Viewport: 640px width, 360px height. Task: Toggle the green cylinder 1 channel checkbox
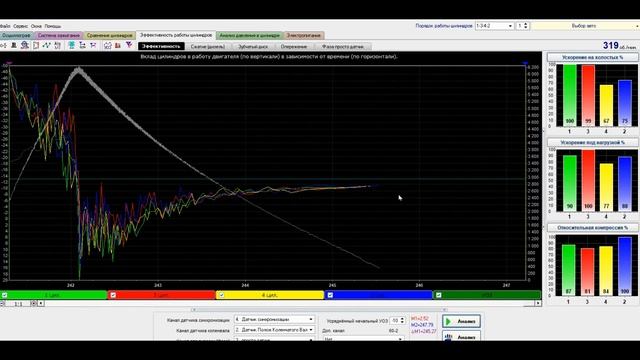click(4, 295)
